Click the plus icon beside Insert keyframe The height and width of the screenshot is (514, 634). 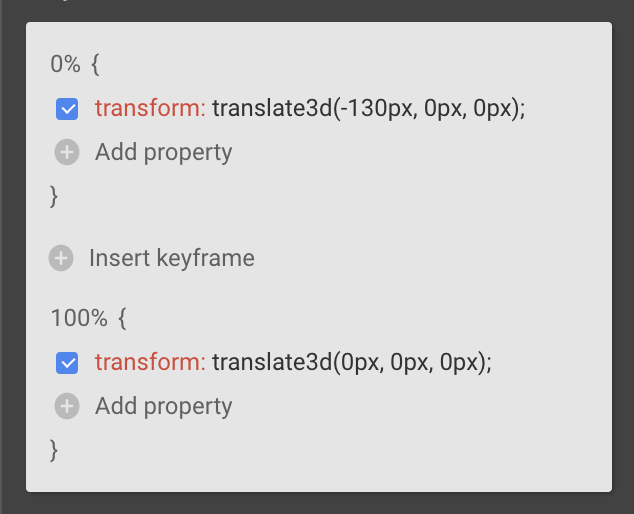[61, 258]
